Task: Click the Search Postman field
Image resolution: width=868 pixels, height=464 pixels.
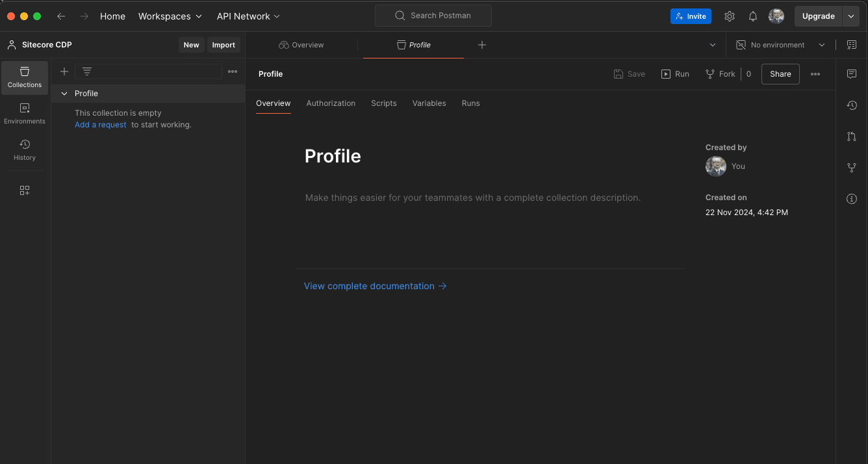Action: (x=433, y=16)
